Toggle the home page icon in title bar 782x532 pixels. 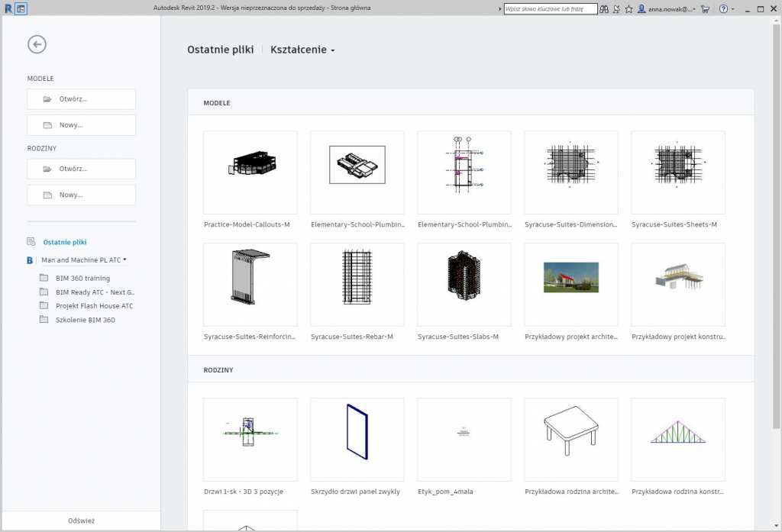click(x=21, y=9)
